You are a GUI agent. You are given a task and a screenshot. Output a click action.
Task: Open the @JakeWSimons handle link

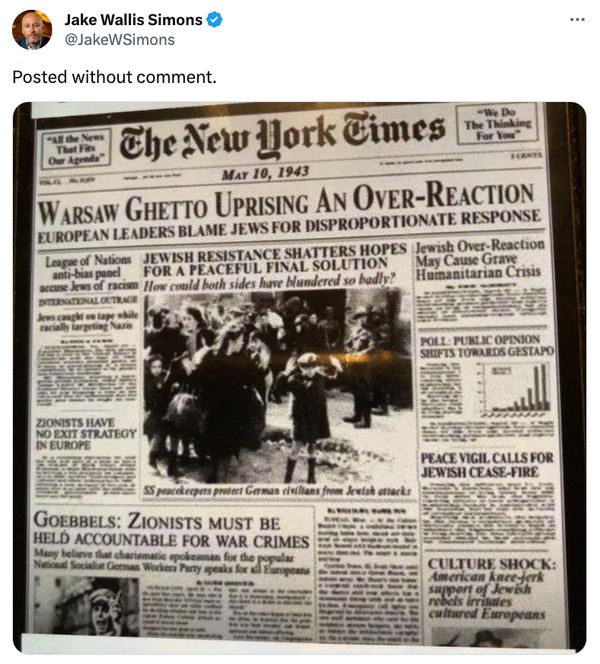pos(119,40)
